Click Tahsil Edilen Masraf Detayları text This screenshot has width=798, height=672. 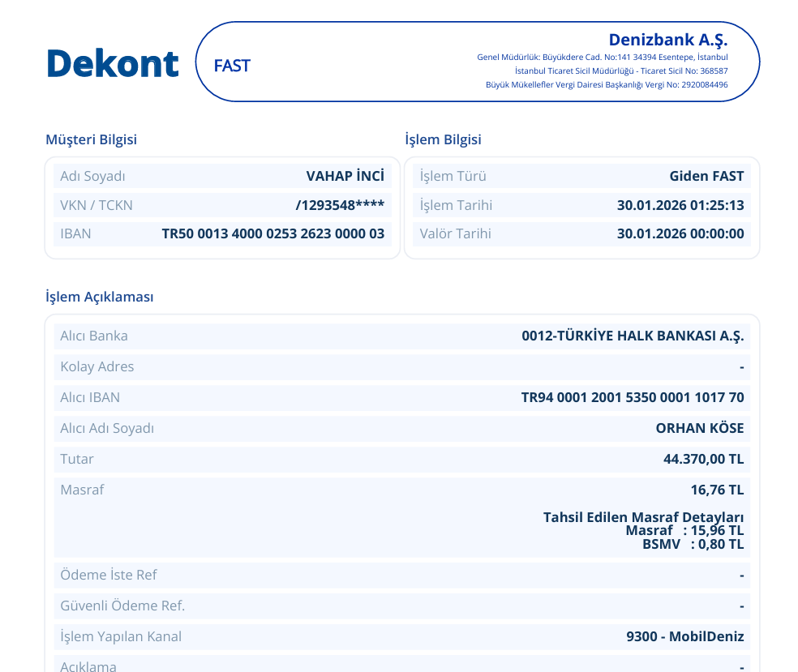[643, 517]
